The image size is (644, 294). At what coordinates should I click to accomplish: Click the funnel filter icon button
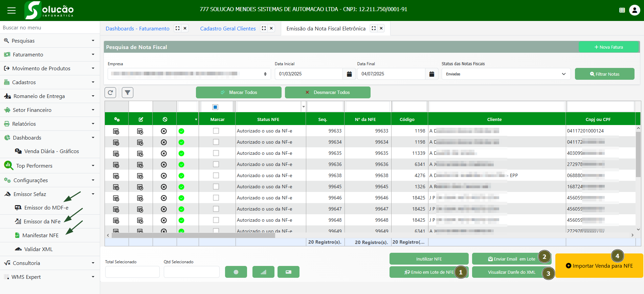[128, 93]
